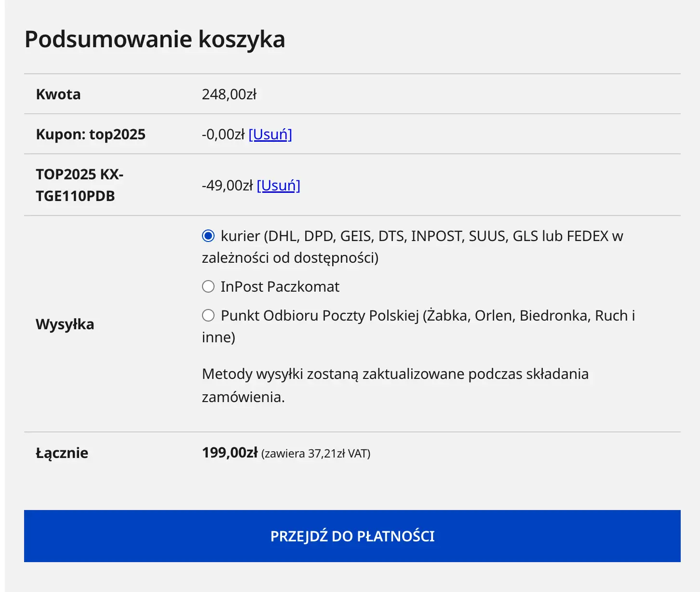Click the InPost Paczkomat label text

point(280,287)
